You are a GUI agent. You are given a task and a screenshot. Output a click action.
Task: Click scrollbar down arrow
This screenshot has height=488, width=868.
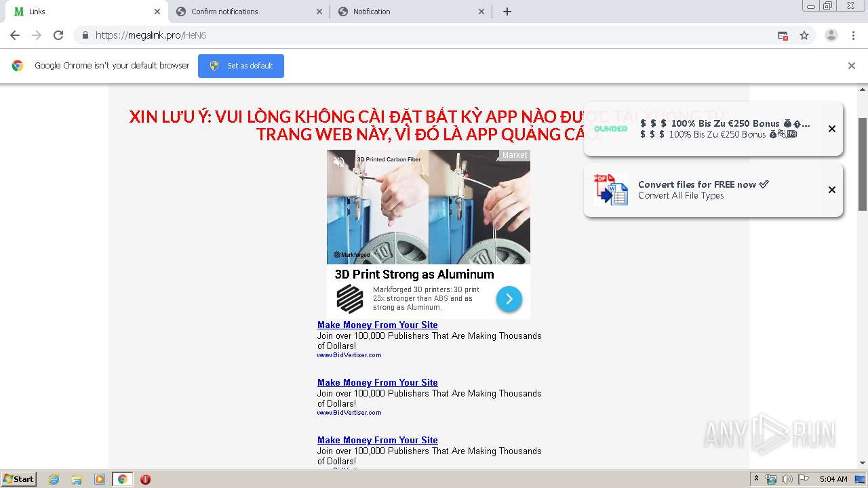tap(863, 463)
